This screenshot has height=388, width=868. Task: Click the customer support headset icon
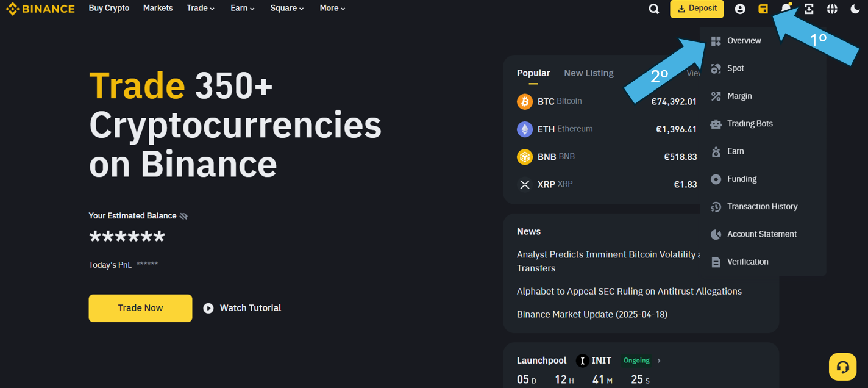pos(843,367)
